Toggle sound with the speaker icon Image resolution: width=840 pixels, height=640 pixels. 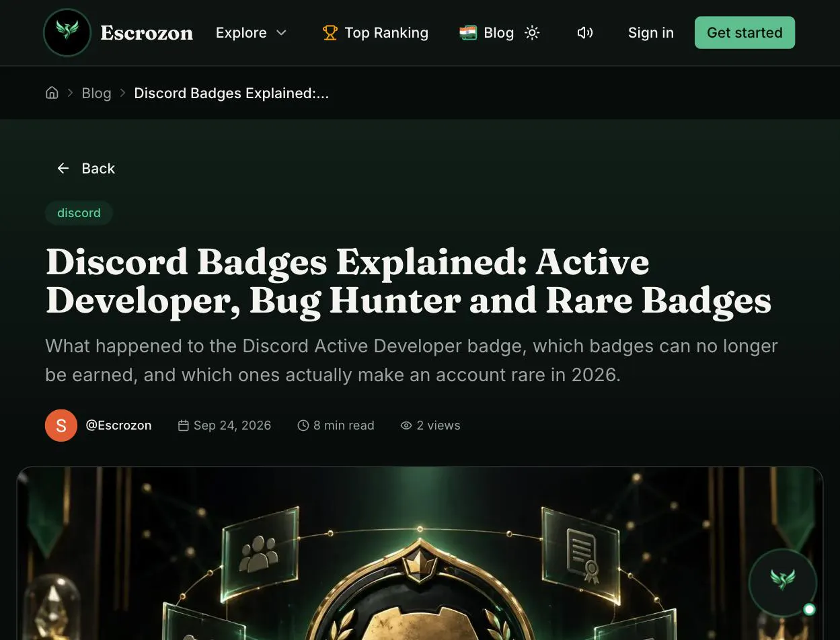pyautogui.click(x=585, y=32)
